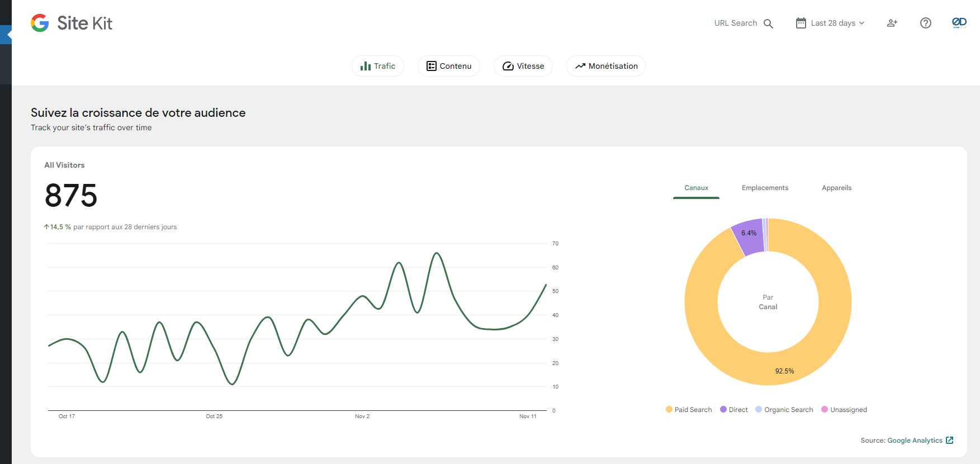Image resolution: width=980 pixels, height=464 pixels.
Task: Click the calendar icon for date range
Action: (x=801, y=23)
